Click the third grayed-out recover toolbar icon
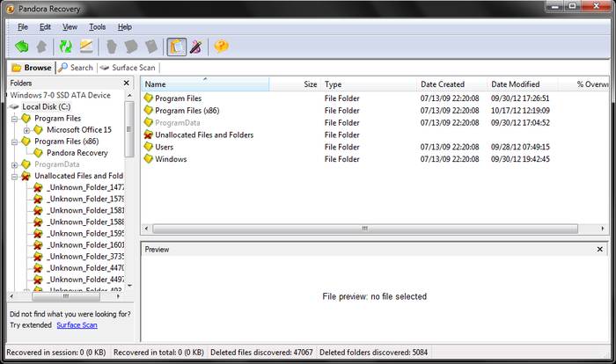Screen dimensions: 616x364 (151, 47)
